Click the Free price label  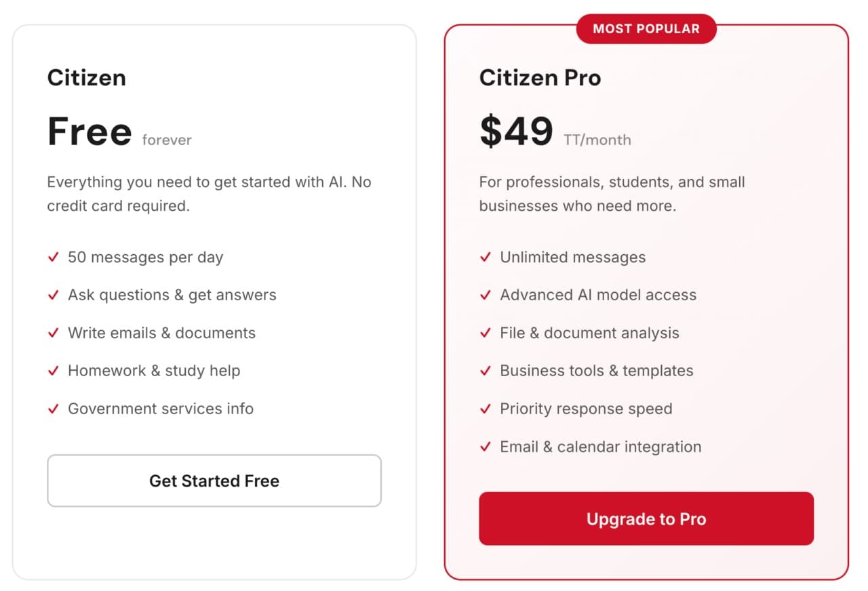tap(90, 131)
